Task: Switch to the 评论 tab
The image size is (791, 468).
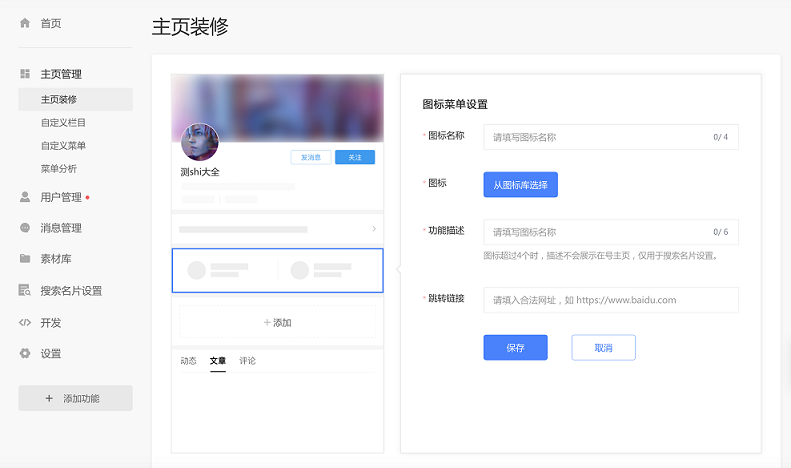Action: (x=247, y=361)
